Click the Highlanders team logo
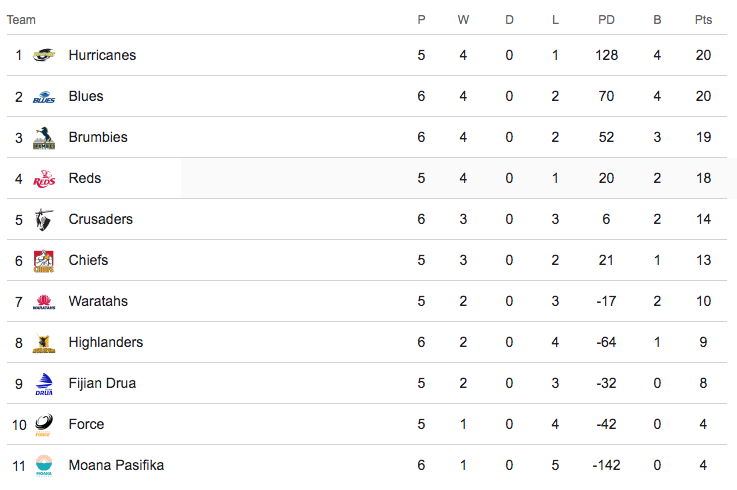Screen dimensions: 737x490 44,343
